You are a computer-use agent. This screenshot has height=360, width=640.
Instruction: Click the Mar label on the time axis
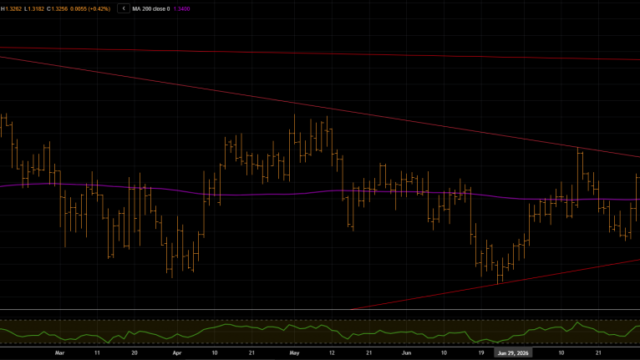[60, 353]
